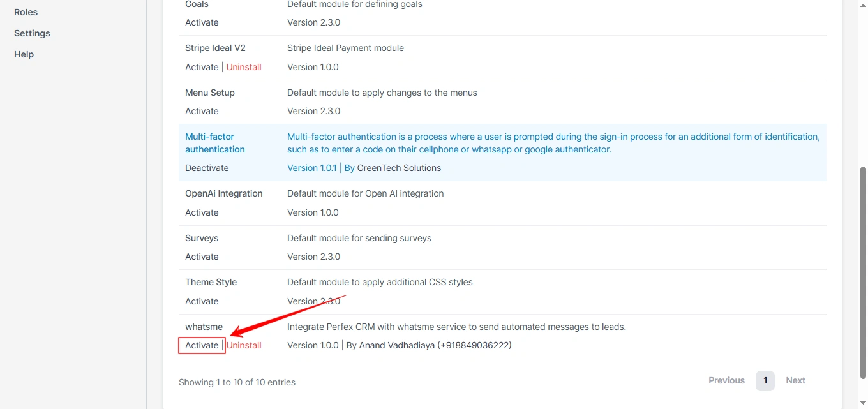Click Version 1.0.1 of Multi-factor authentication
The image size is (868, 409).
point(311,168)
